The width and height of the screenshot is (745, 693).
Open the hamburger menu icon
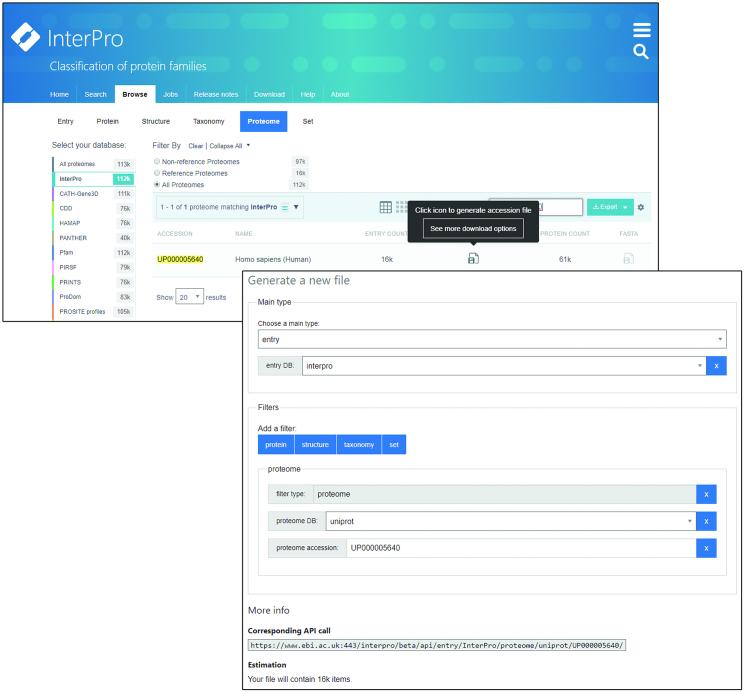641,30
